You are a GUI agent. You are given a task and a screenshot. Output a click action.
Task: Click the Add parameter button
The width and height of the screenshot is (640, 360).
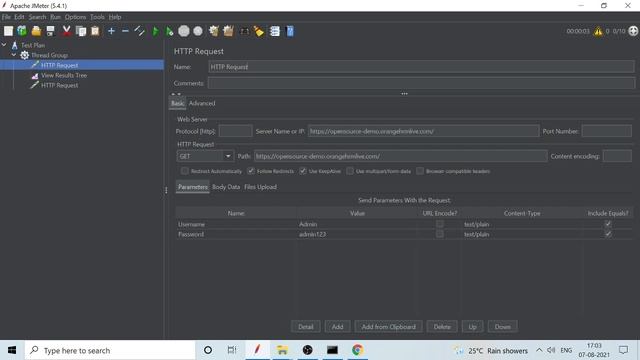click(337, 327)
